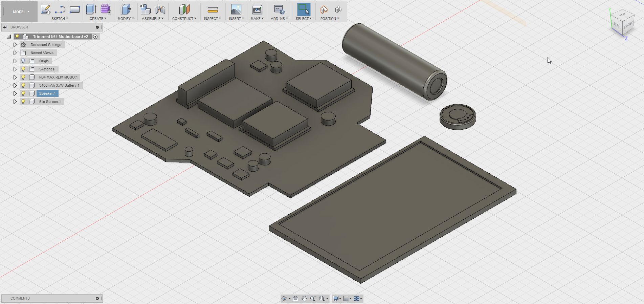
Task: Click the New Component assemble icon
Action: coord(146,9)
